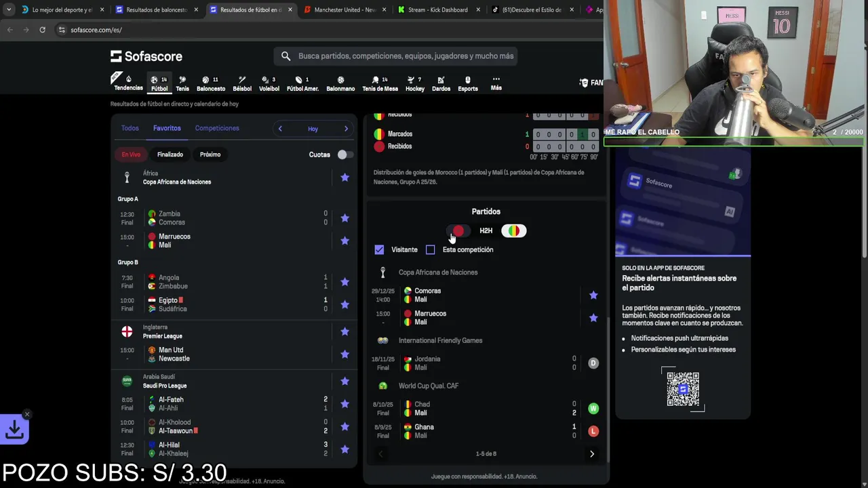Select the Morocco team filter in Partidos
Viewport: 868px width, 488px height.
click(458, 231)
